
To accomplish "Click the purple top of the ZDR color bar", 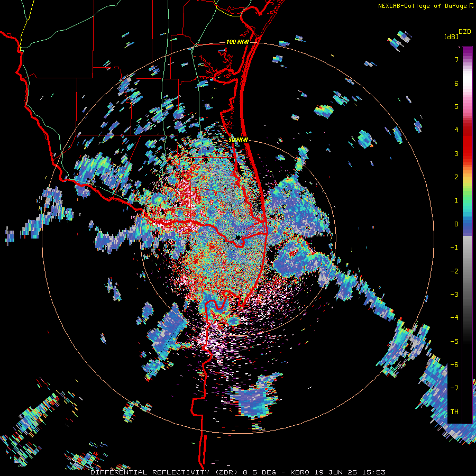I will (467, 52).
